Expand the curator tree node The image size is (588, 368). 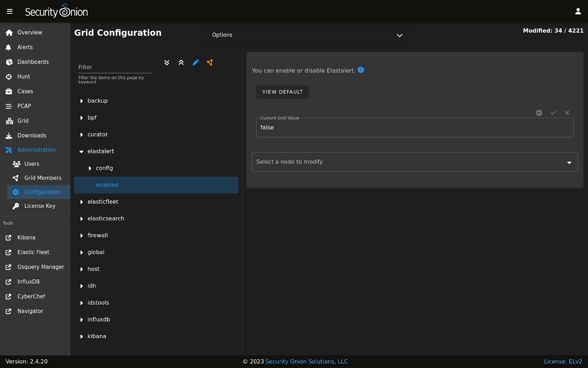82,135
